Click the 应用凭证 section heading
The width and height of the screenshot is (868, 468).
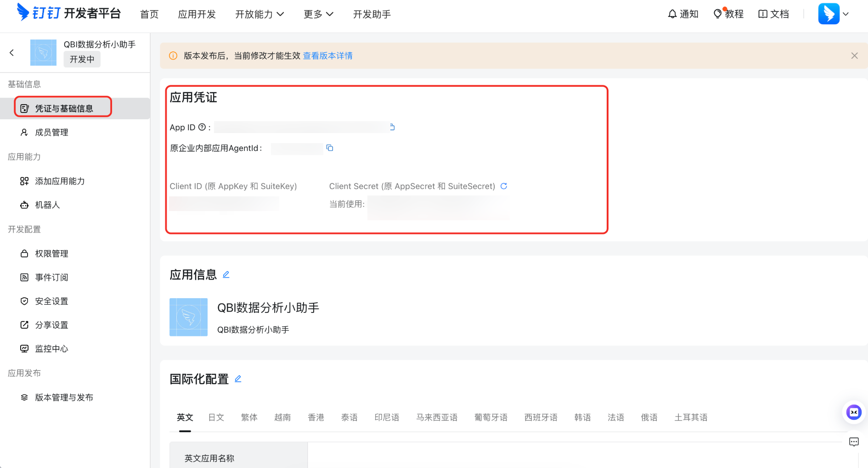point(193,97)
